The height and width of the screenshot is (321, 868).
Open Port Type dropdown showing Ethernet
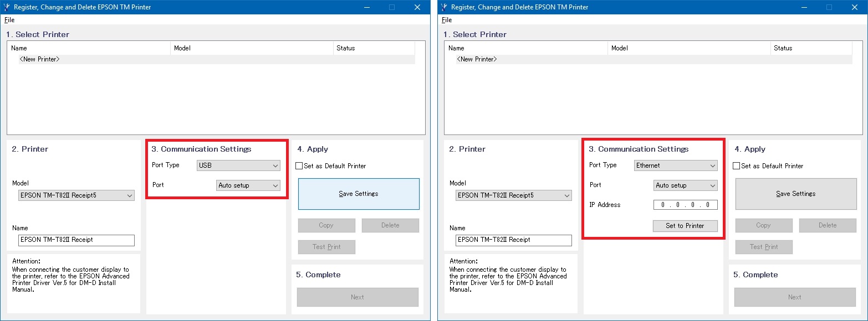tap(676, 165)
